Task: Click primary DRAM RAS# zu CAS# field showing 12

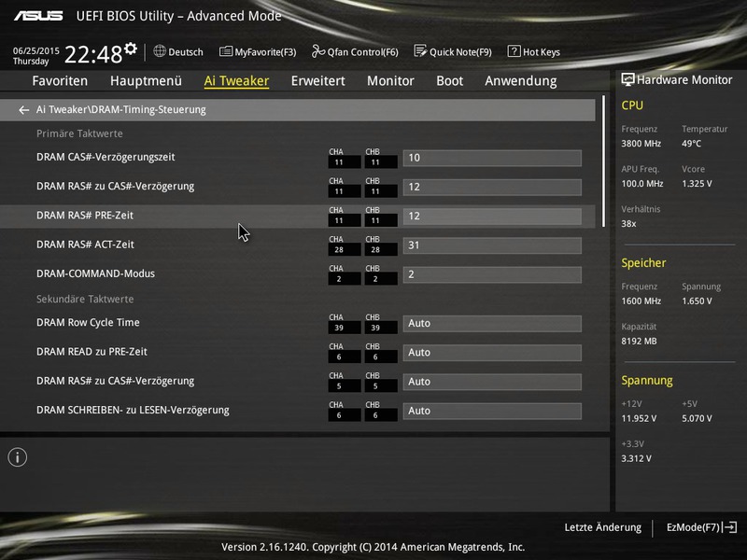Action: point(492,188)
